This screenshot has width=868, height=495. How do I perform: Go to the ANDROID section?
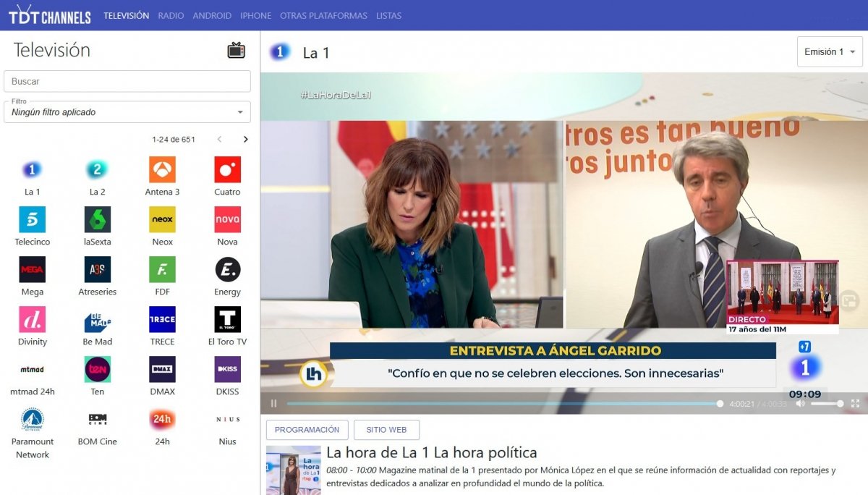(x=212, y=15)
